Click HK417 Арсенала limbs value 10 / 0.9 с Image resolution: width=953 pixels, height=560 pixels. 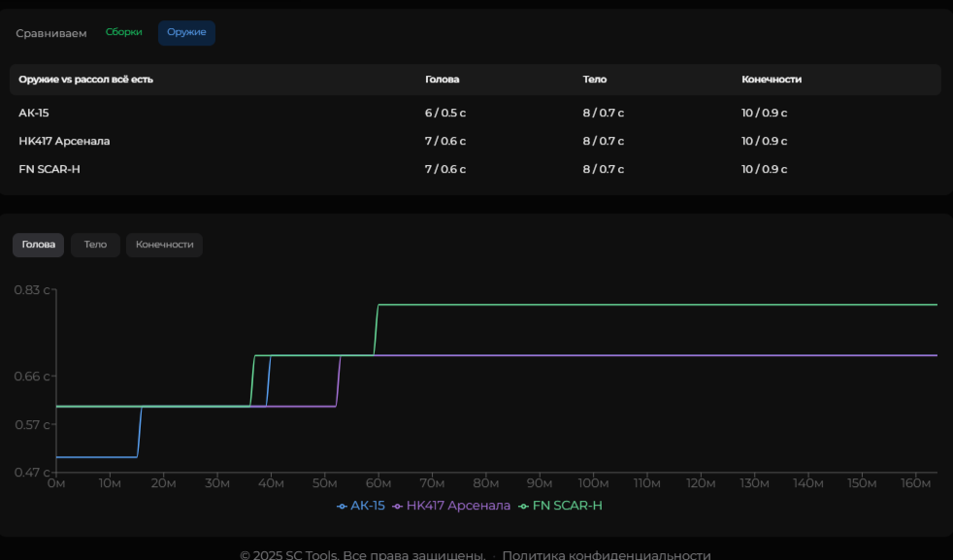tap(764, 141)
